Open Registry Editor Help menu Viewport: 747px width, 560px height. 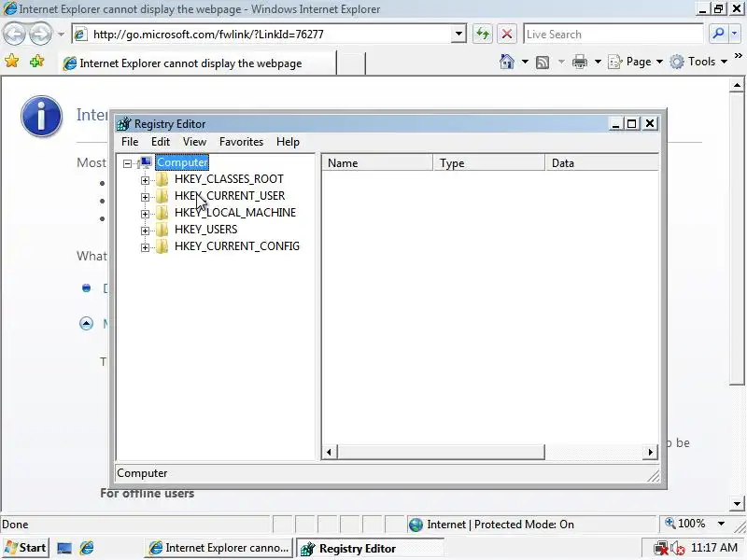288,142
